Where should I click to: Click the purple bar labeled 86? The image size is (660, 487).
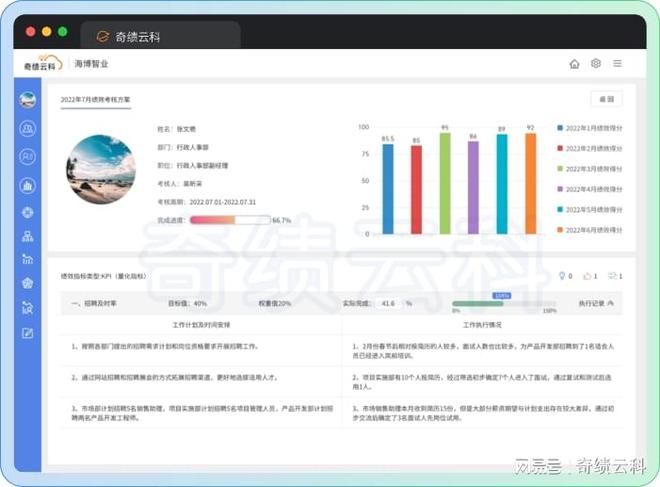tap(473, 188)
